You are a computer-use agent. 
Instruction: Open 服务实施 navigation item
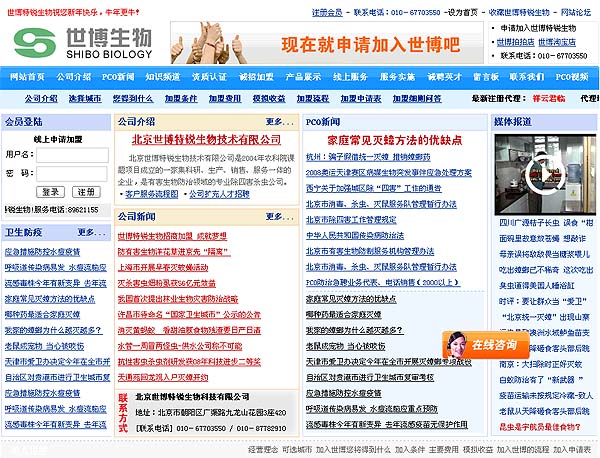[397, 77]
